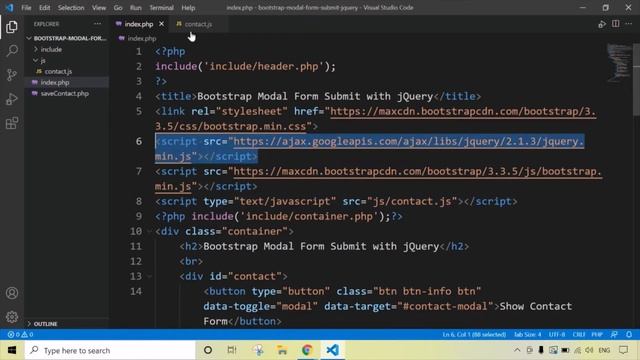The height and width of the screenshot is (360, 640).
Task: Click volume icon in system tray
Action: tap(589, 350)
